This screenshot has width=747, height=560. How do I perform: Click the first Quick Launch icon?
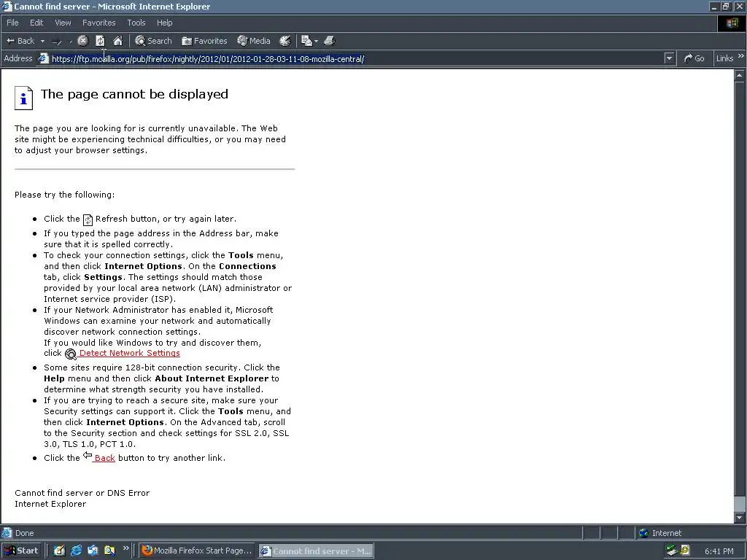tap(59, 551)
